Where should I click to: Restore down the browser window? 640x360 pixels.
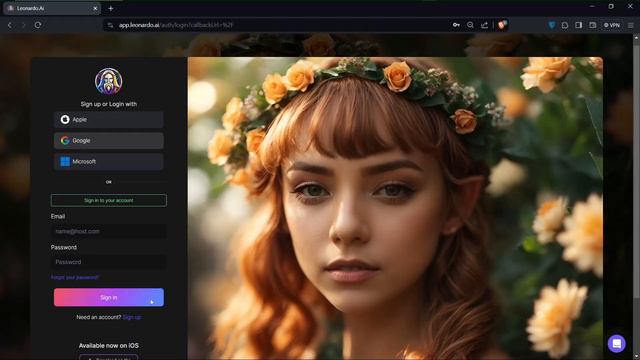(611, 7)
